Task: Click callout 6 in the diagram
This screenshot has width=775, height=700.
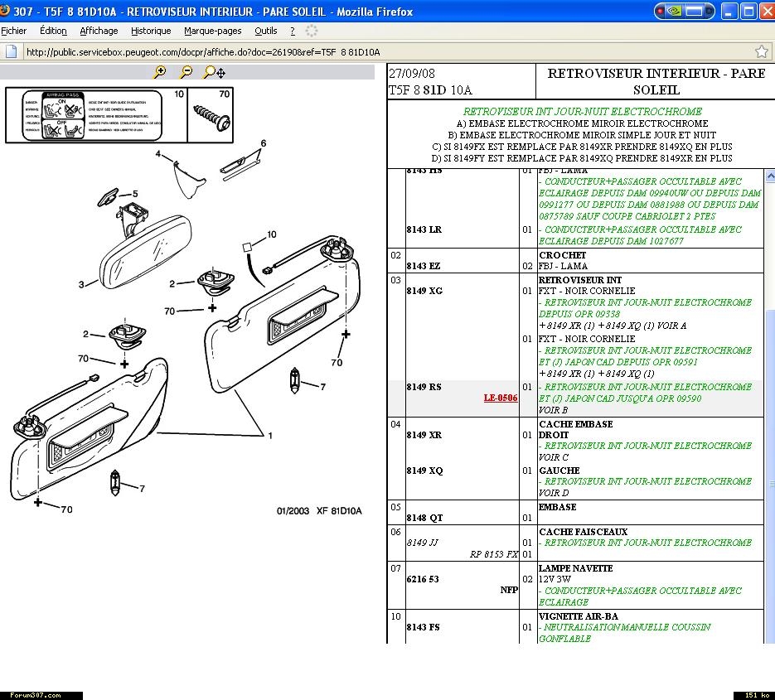Action: click(x=264, y=143)
